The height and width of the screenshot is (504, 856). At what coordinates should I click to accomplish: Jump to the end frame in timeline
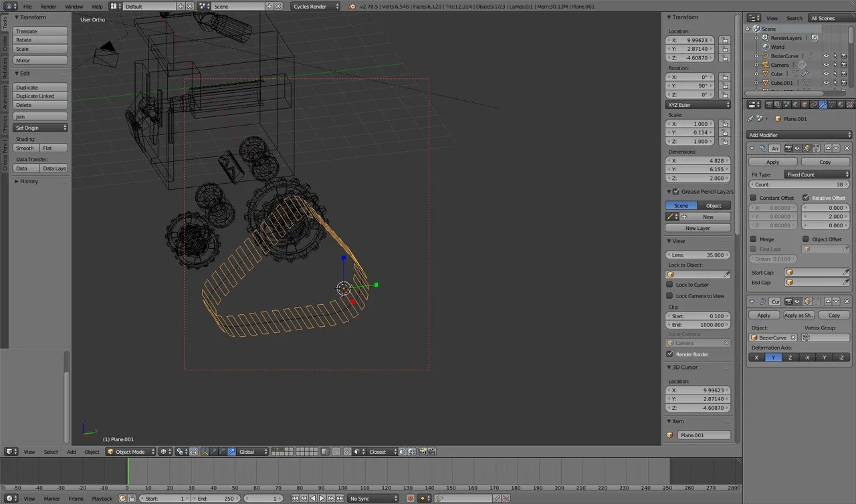click(x=340, y=499)
